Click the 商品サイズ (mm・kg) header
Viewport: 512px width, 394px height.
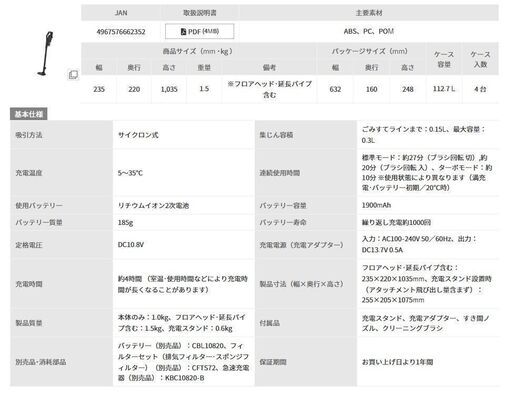[x=198, y=51]
